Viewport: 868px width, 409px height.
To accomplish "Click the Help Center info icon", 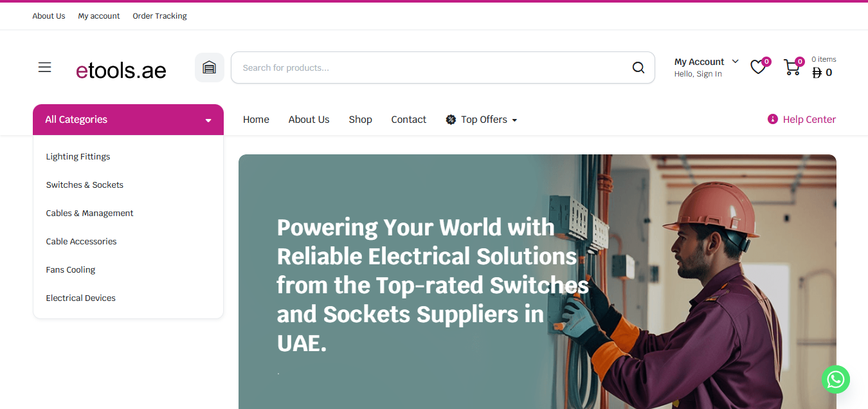I will coord(772,119).
